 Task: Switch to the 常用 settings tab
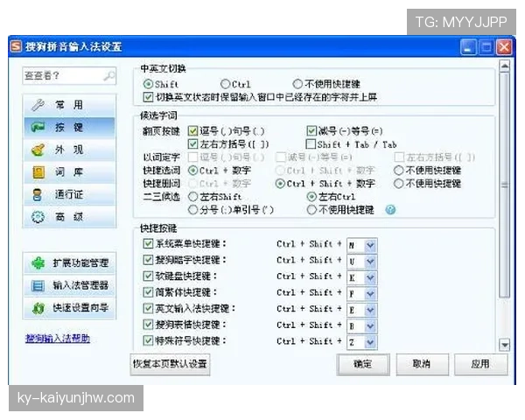(70, 105)
